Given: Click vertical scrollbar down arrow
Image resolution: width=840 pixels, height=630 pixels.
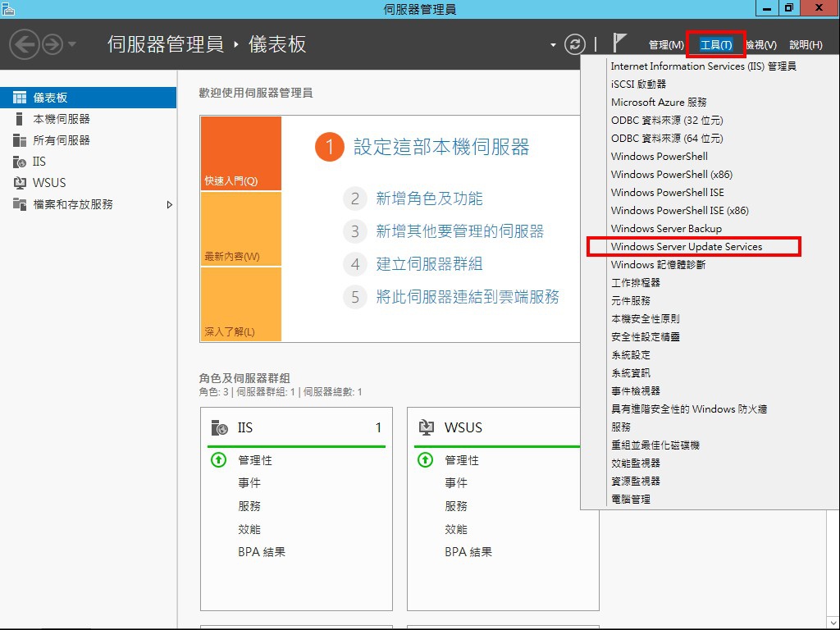Looking at the screenshot, I should pyautogui.click(x=833, y=623).
